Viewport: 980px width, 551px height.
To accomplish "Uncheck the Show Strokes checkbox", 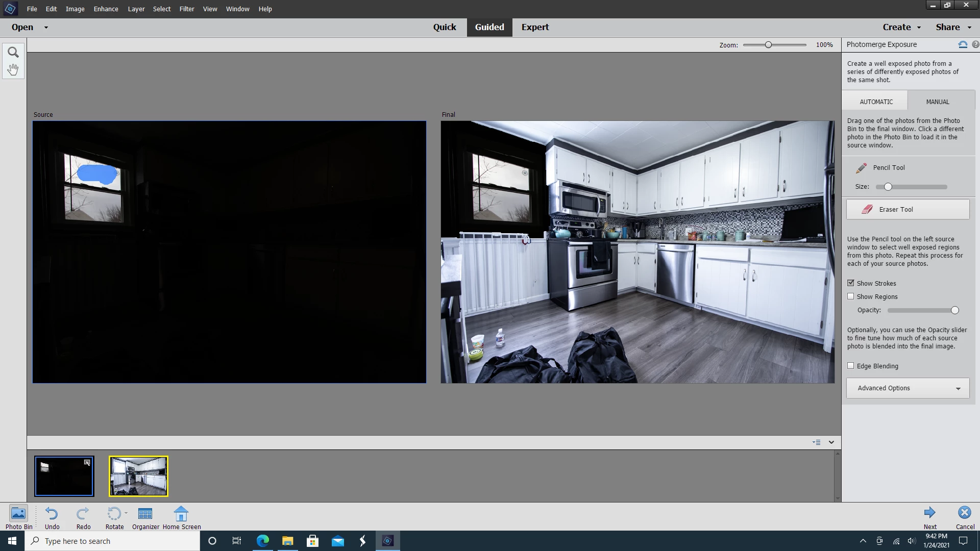I will [x=851, y=283].
